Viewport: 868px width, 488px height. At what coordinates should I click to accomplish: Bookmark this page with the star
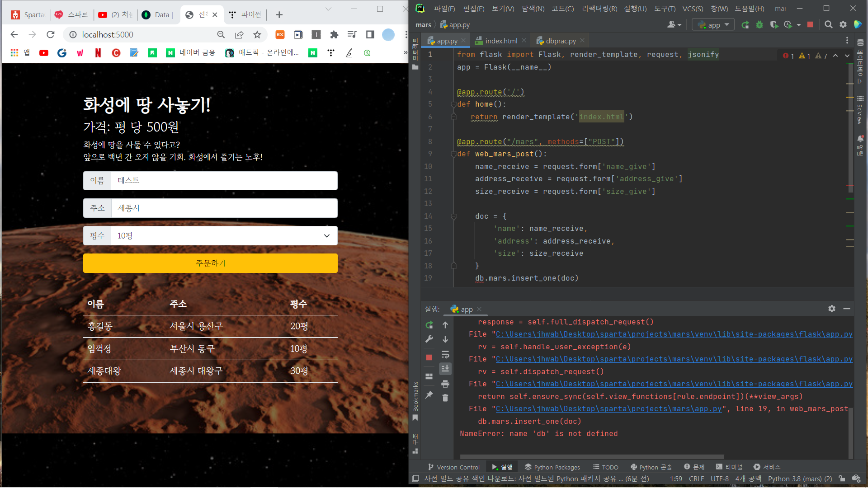[257, 35]
